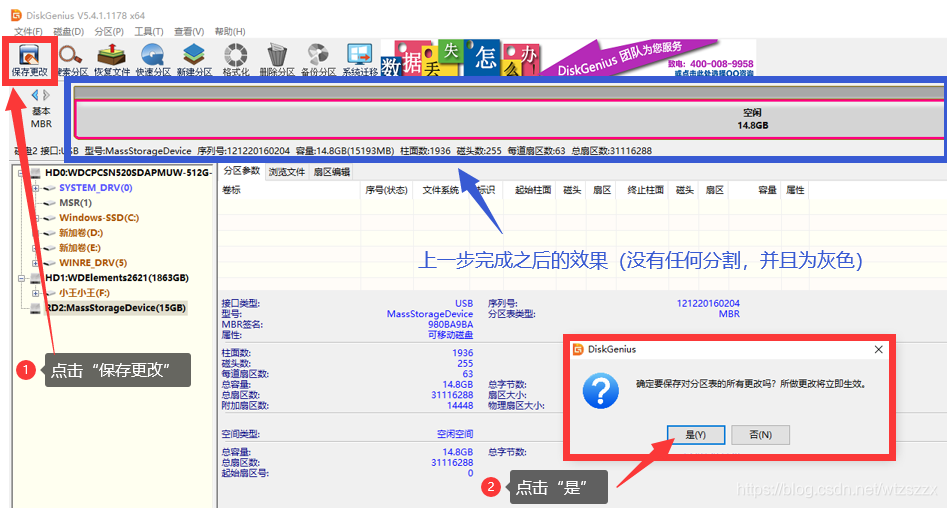The image size is (947, 508).
Task: Open the 文件(F) menu
Action: coord(28,31)
